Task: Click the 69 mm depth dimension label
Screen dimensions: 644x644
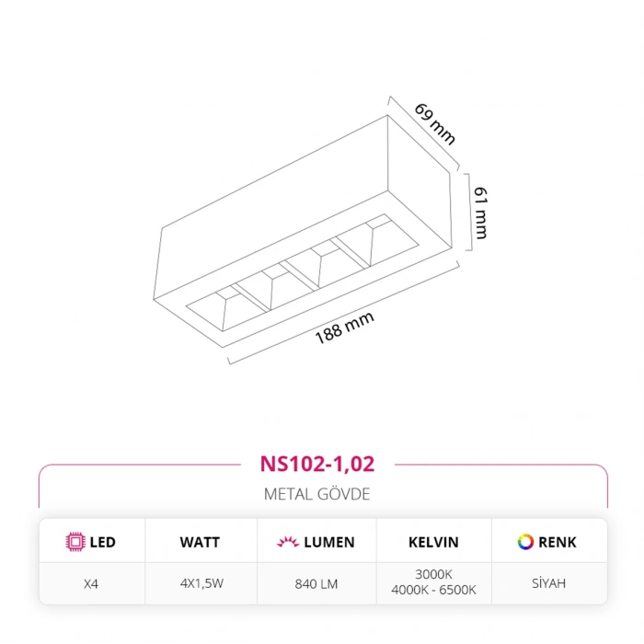Action: [x=435, y=125]
